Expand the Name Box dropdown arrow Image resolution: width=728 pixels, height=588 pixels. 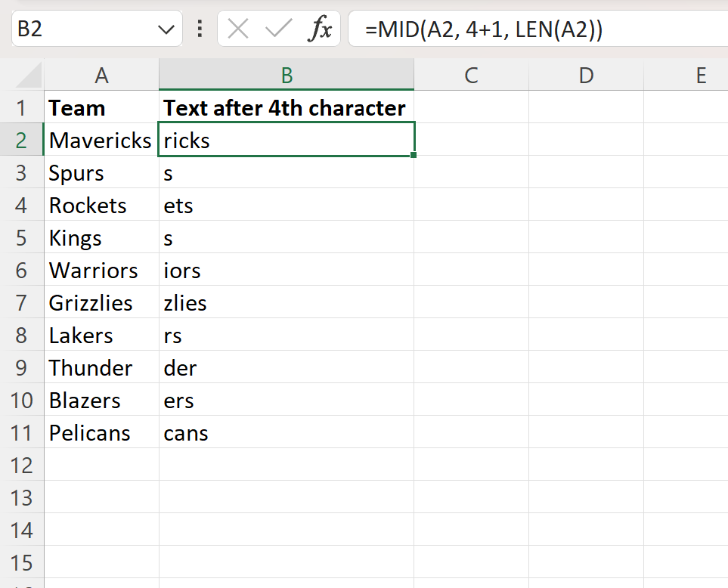[x=166, y=30]
